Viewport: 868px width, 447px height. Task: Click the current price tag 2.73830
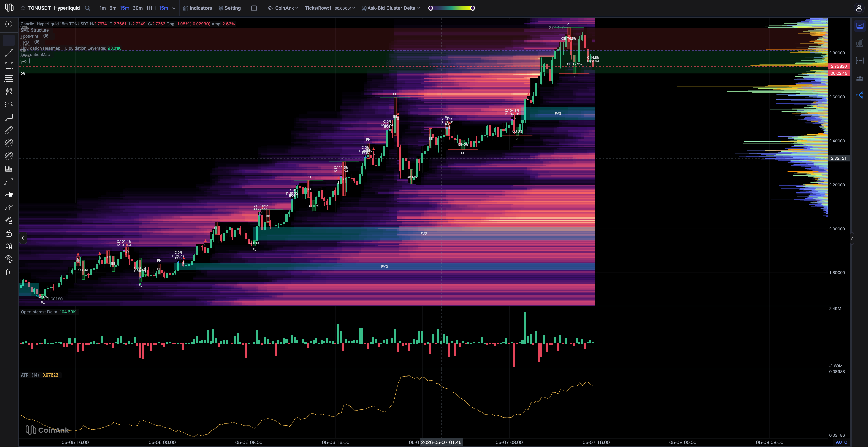(x=839, y=66)
